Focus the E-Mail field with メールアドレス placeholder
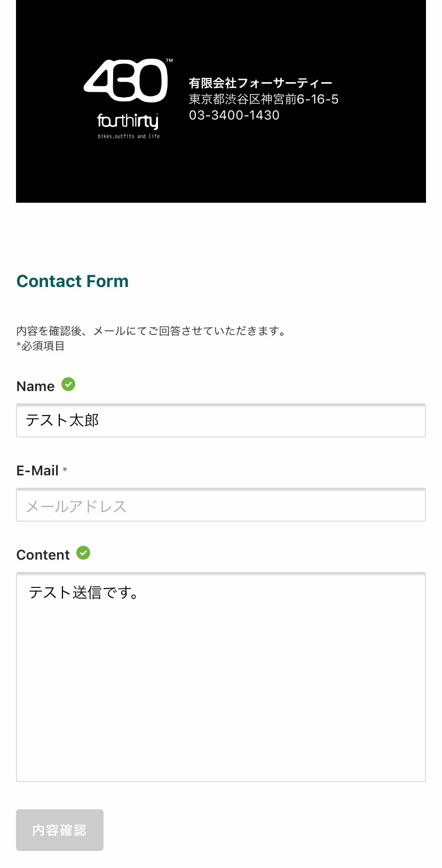This screenshot has height=868, width=442. click(x=221, y=505)
